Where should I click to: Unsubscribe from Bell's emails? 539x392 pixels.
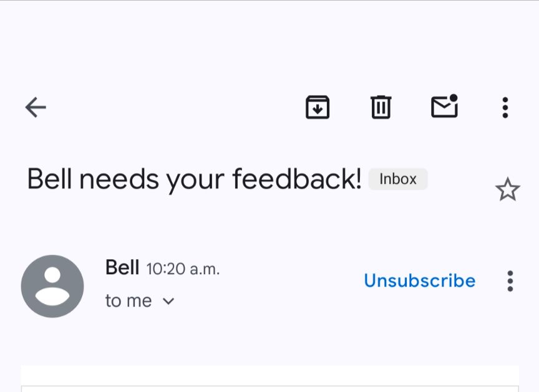pyautogui.click(x=419, y=280)
